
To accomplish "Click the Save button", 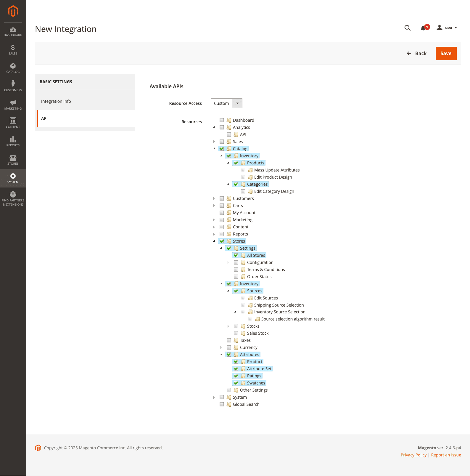I will 446,54.
